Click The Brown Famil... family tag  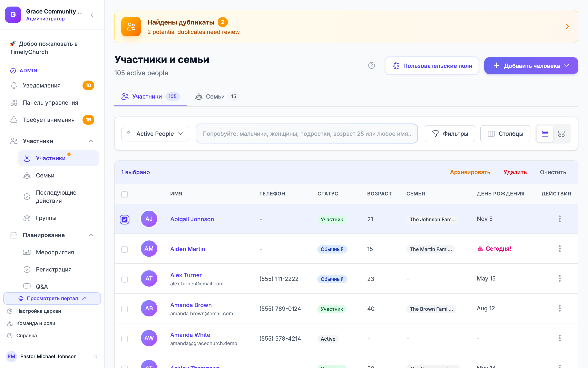[431, 309]
